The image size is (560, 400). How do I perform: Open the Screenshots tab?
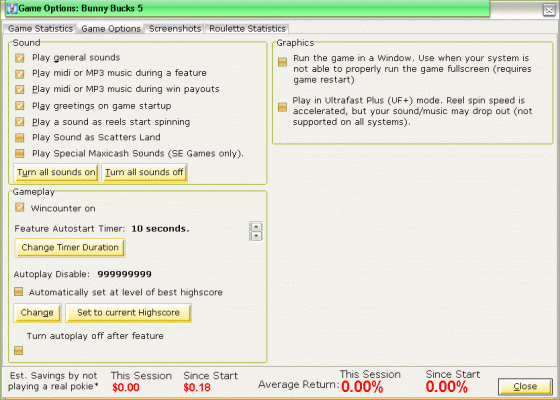[x=175, y=29]
